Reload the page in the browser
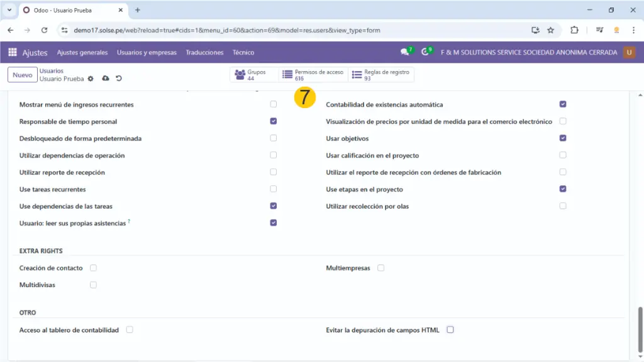The height and width of the screenshot is (362, 644). click(44, 30)
